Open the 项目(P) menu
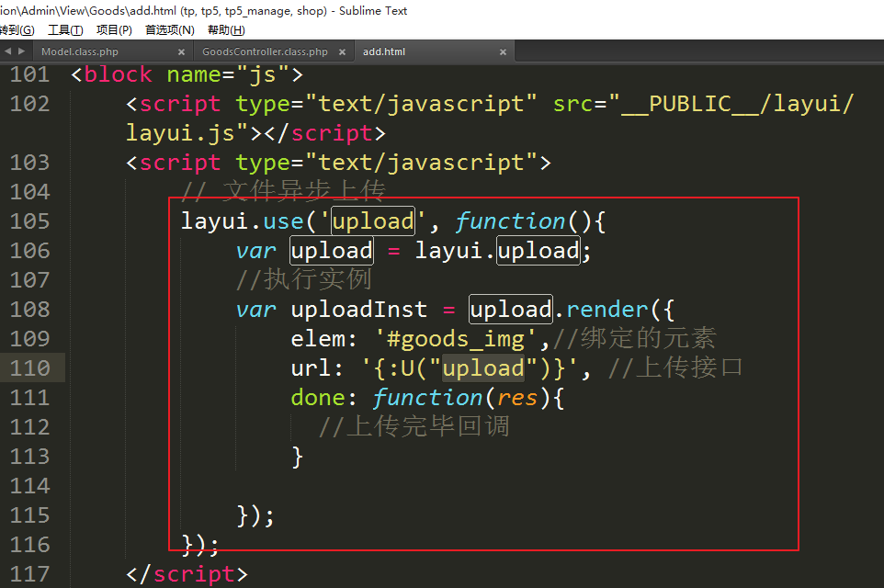 (x=114, y=30)
